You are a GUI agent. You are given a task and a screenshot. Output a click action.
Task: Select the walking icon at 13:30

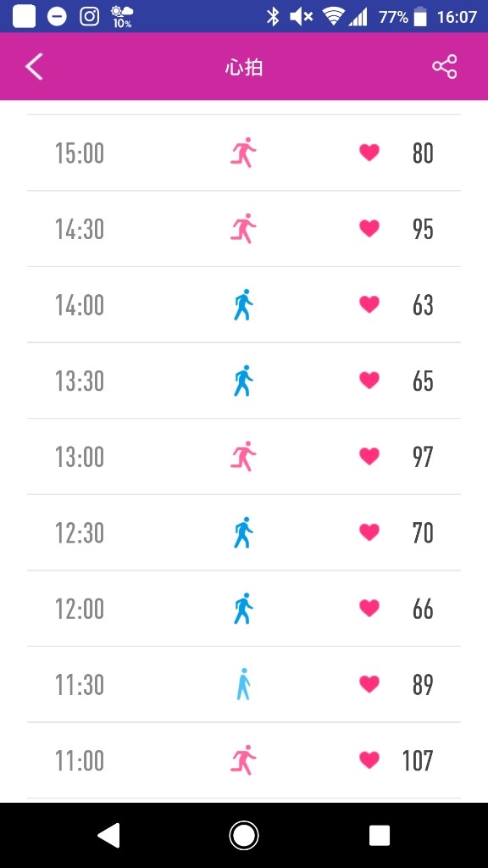click(x=243, y=381)
